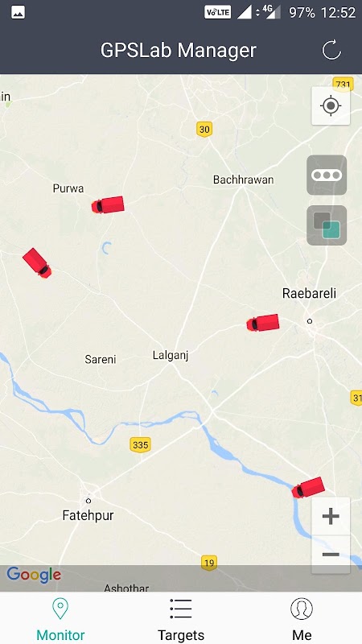362x644 pixels.
Task: Tap the highway 30 shield marker
Action: tap(204, 130)
